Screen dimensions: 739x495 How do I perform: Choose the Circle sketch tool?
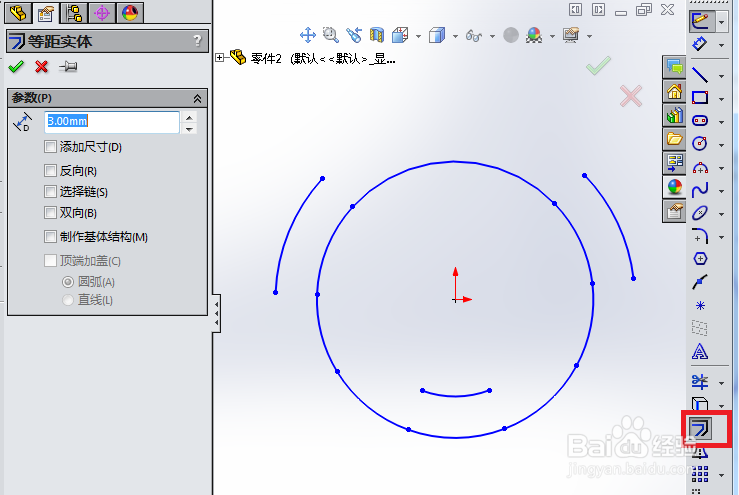point(700,143)
